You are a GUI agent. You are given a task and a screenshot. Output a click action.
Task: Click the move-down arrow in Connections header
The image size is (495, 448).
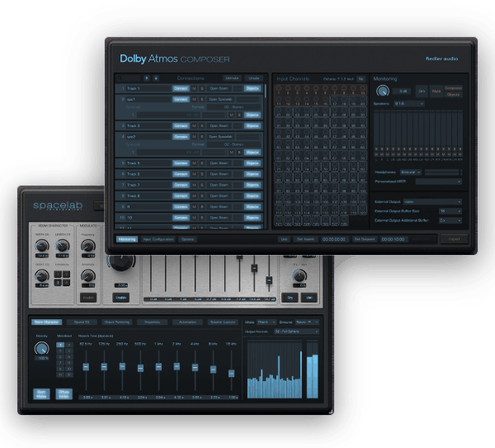click(156, 78)
